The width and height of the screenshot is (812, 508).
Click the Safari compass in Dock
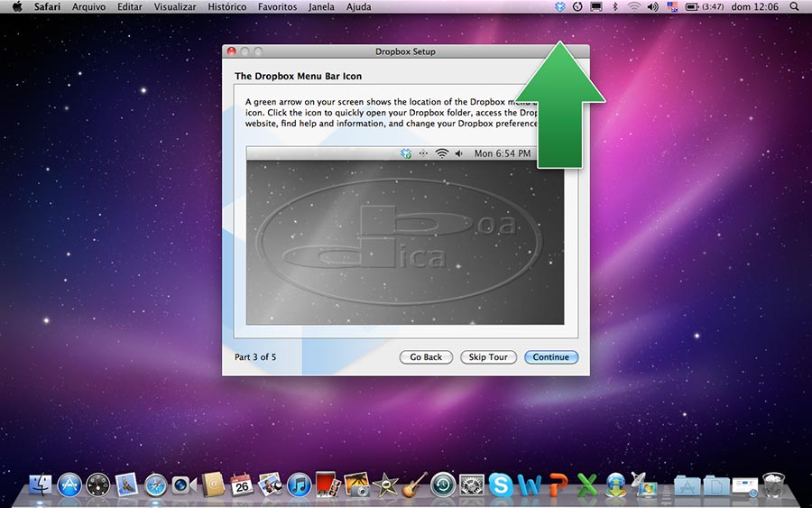(155, 485)
